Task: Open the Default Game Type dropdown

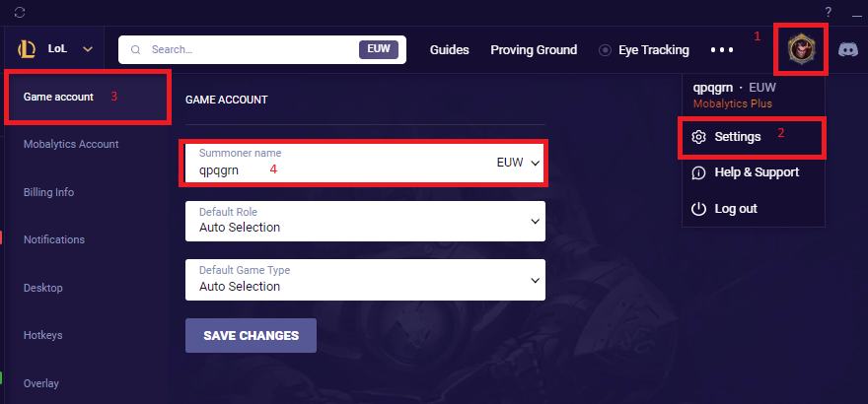Action: [536, 279]
